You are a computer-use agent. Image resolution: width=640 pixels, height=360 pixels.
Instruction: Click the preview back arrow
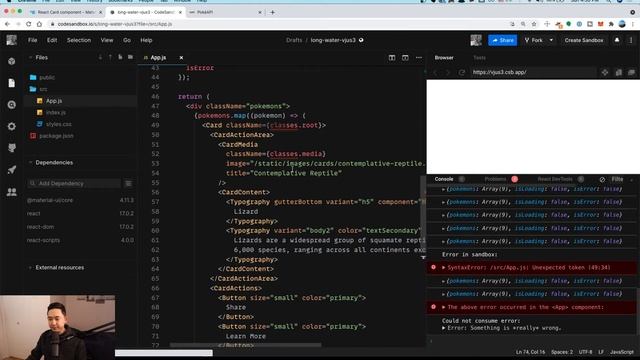435,72
